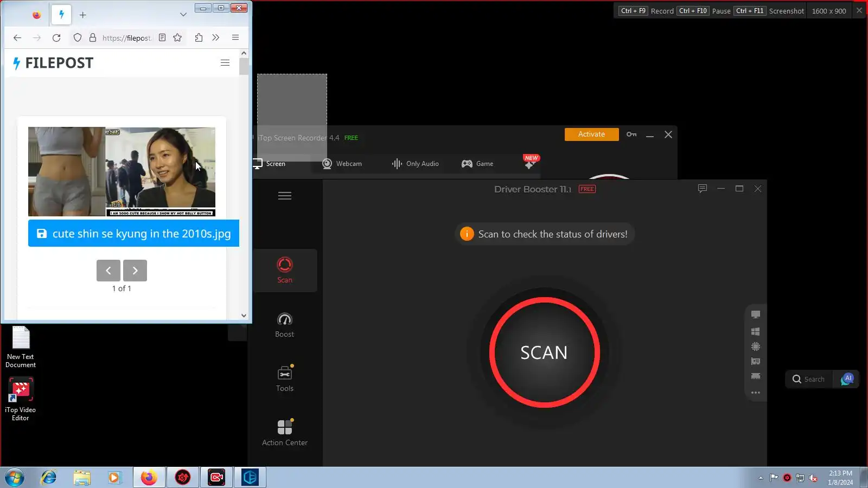Click the Firefox page scrollbar up arrow

pyautogui.click(x=244, y=53)
